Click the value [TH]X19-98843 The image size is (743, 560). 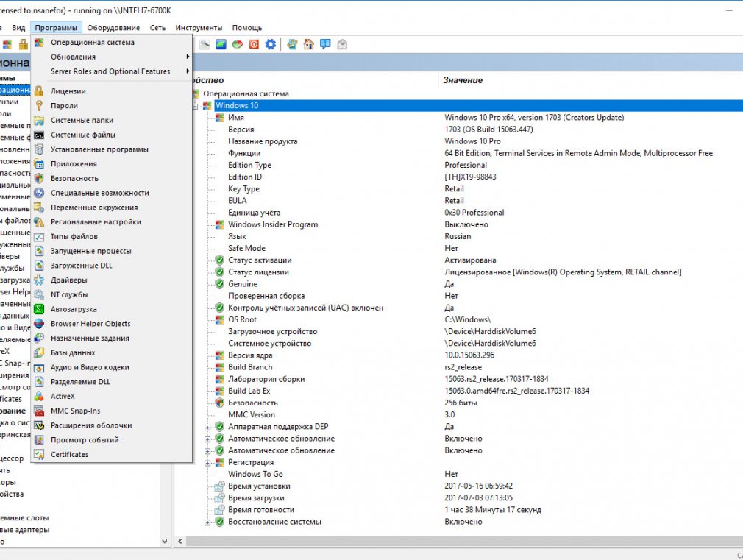click(470, 177)
